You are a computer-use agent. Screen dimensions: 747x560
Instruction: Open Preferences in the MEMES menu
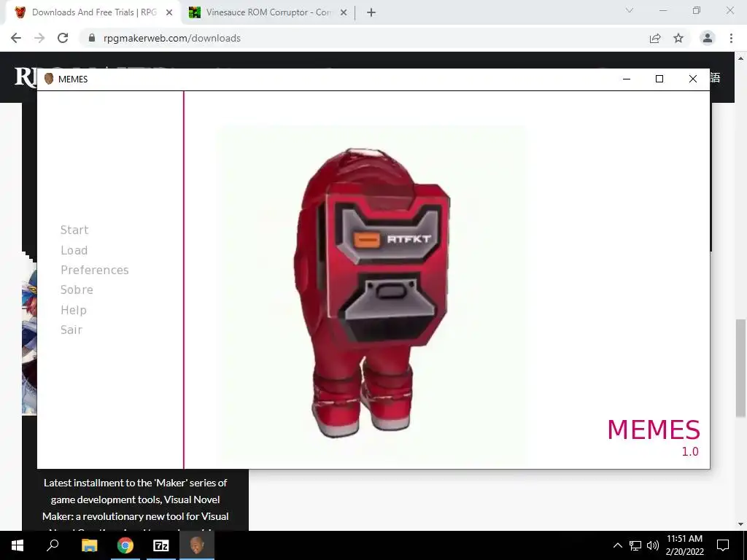click(94, 270)
